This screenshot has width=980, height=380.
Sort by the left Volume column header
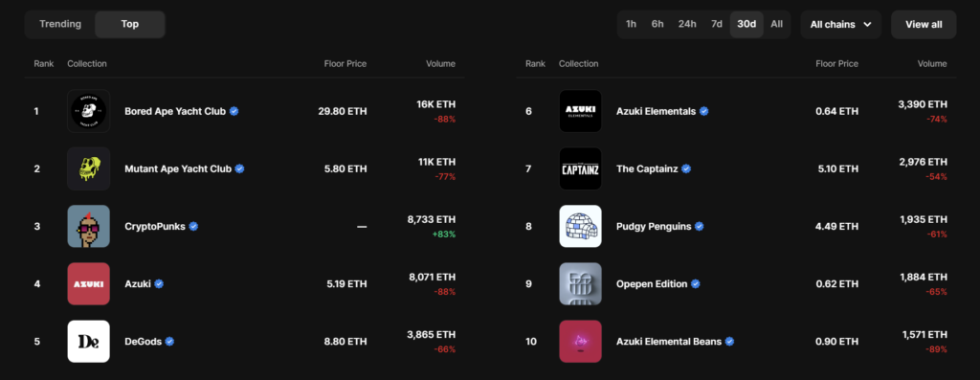[x=440, y=64]
